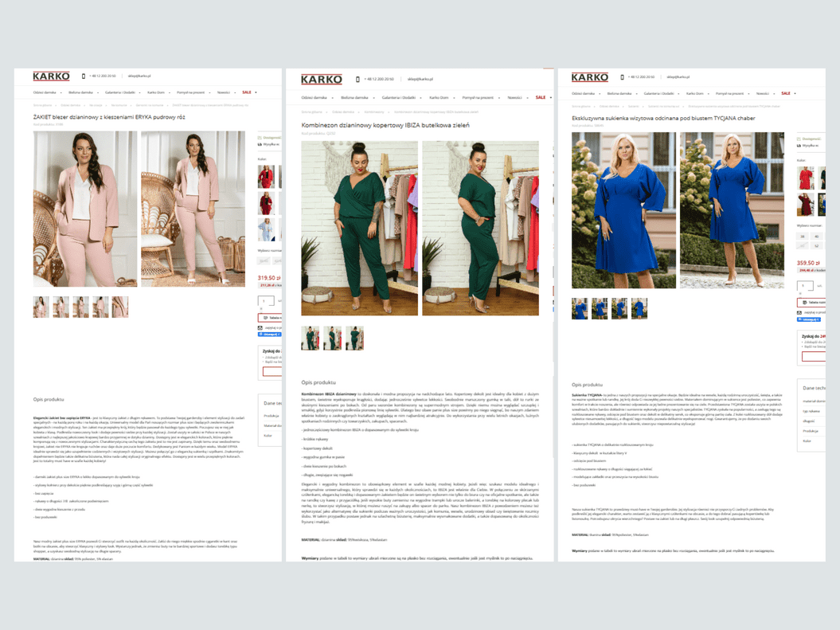Click the Wysyłka shipping truck icon

(797, 147)
